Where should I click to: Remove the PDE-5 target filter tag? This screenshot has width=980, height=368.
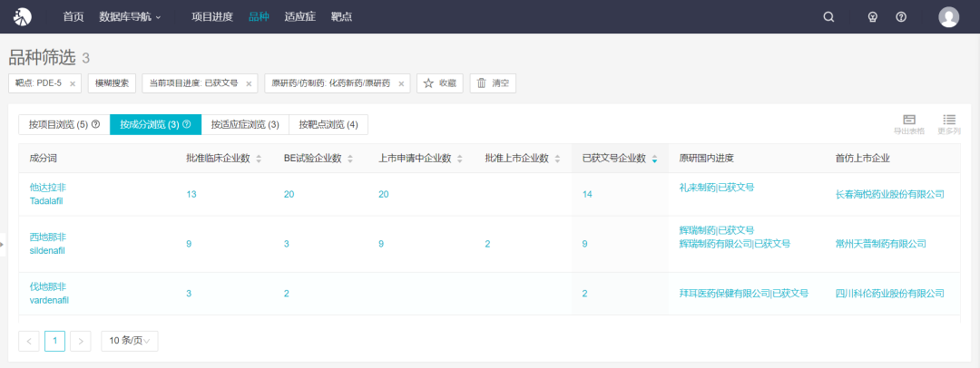click(x=73, y=83)
